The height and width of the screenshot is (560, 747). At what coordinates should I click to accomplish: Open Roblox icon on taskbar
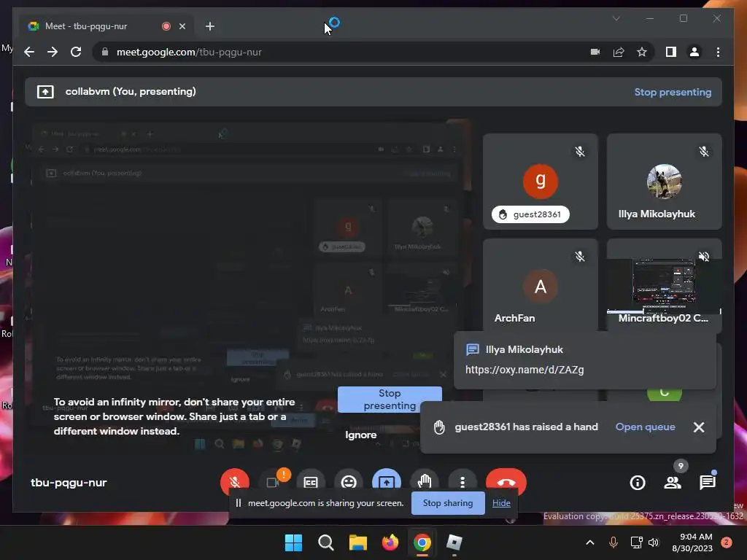click(x=454, y=542)
